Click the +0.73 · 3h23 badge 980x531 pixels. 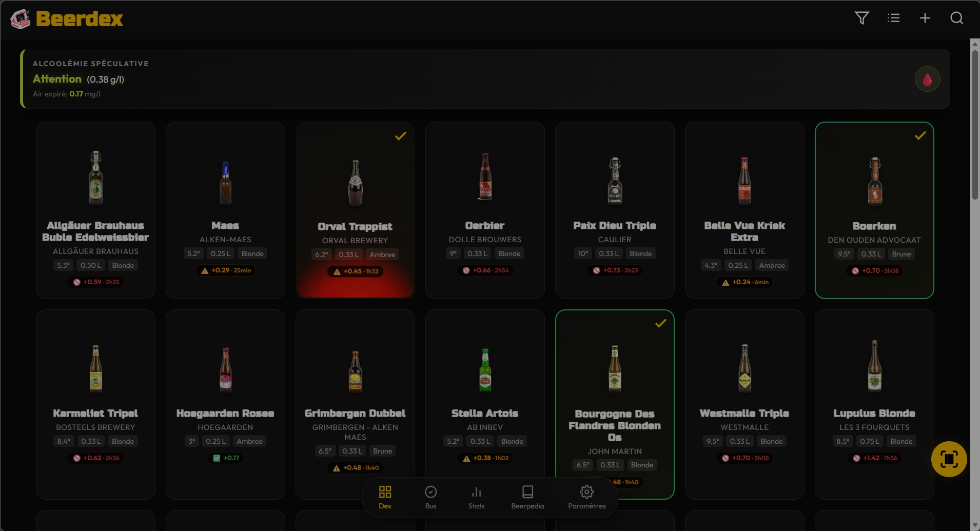pyautogui.click(x=615, y=270)
